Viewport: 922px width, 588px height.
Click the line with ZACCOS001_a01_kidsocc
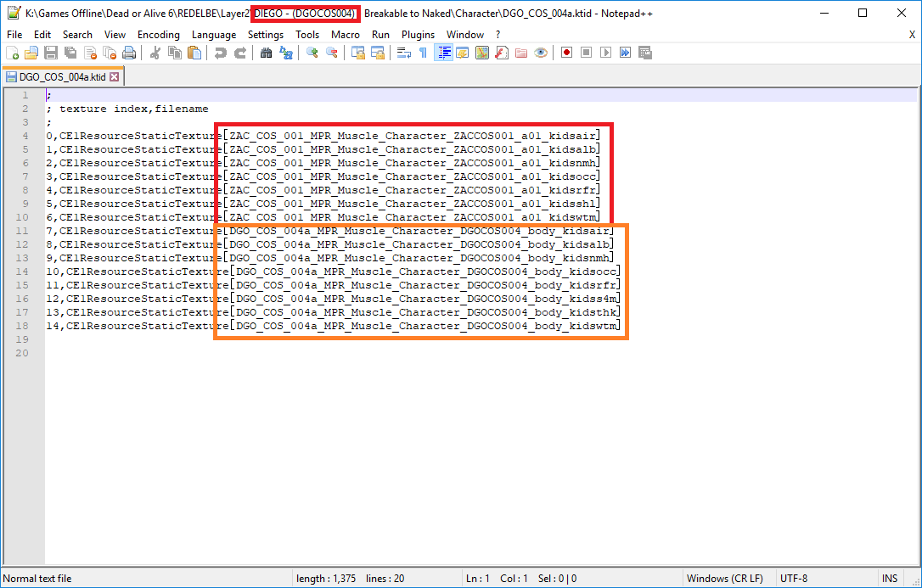coord(323,176)
